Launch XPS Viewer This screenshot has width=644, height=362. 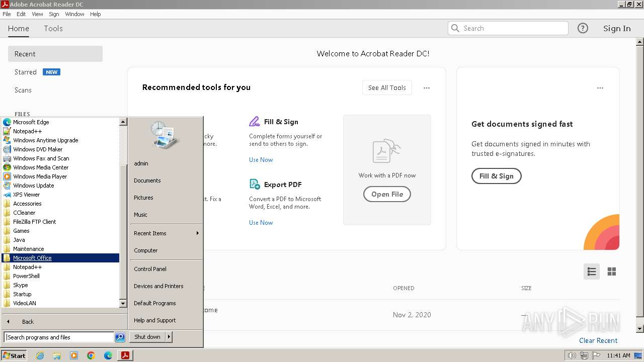(x=60, y=195)
